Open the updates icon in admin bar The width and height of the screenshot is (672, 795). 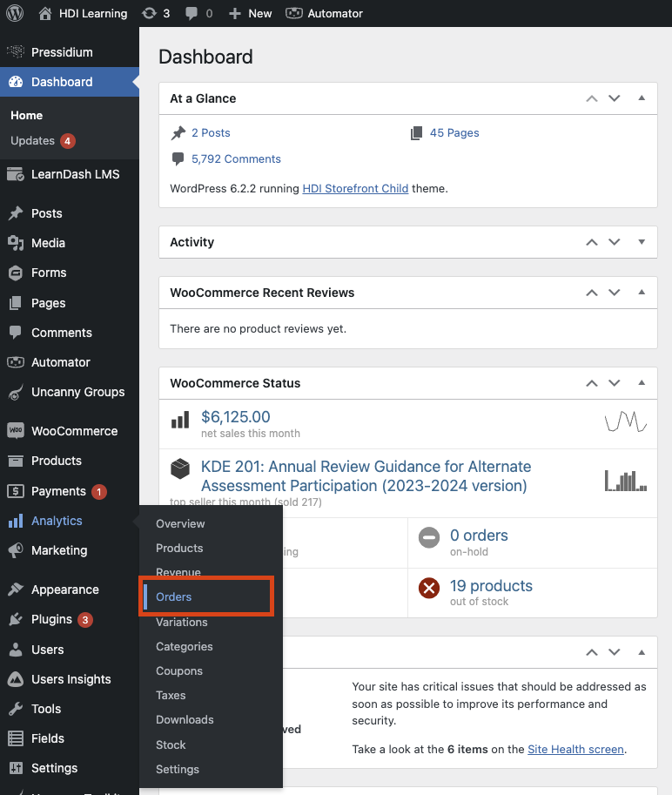[149, 13]
